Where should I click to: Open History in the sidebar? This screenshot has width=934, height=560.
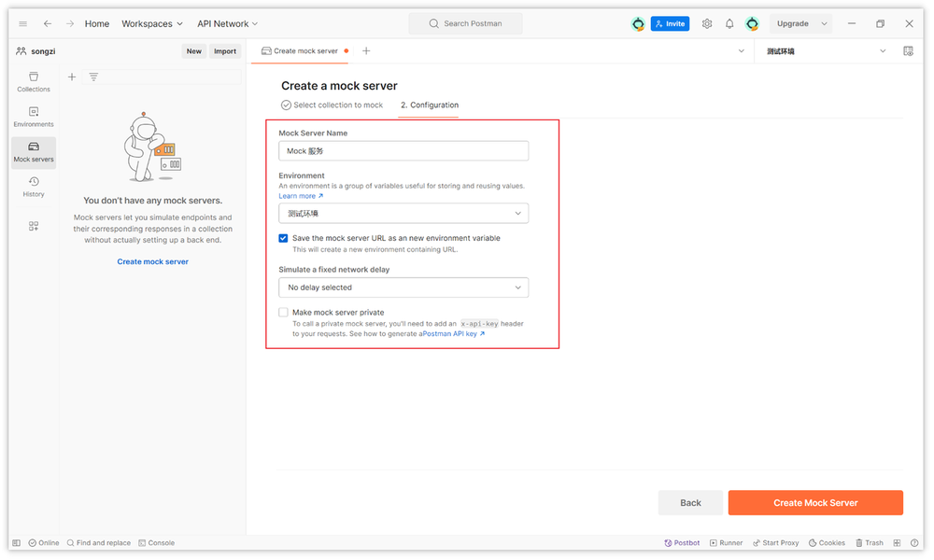(34, 187)
